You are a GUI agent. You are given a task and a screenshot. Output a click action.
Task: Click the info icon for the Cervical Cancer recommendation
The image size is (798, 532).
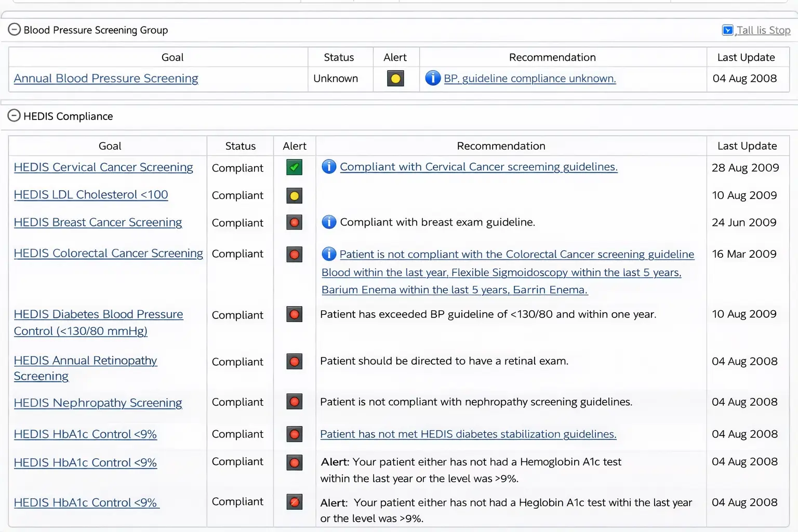click(328, 167)
